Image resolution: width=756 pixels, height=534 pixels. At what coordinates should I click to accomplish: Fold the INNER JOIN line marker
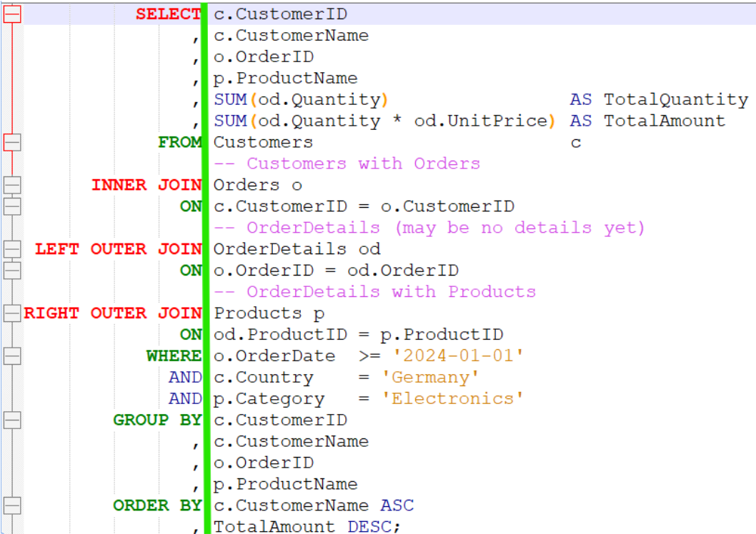coord(12,185)
